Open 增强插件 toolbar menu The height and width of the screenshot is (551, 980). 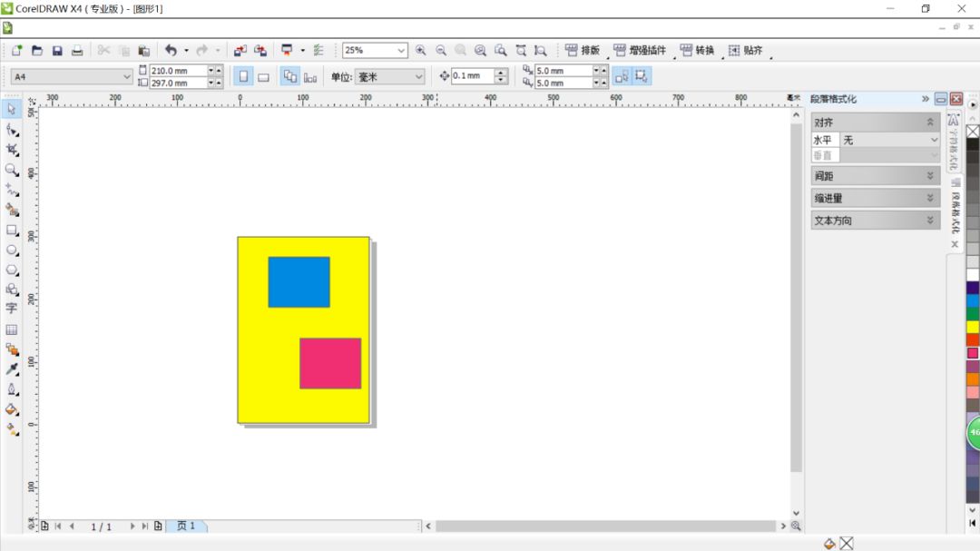640,50
